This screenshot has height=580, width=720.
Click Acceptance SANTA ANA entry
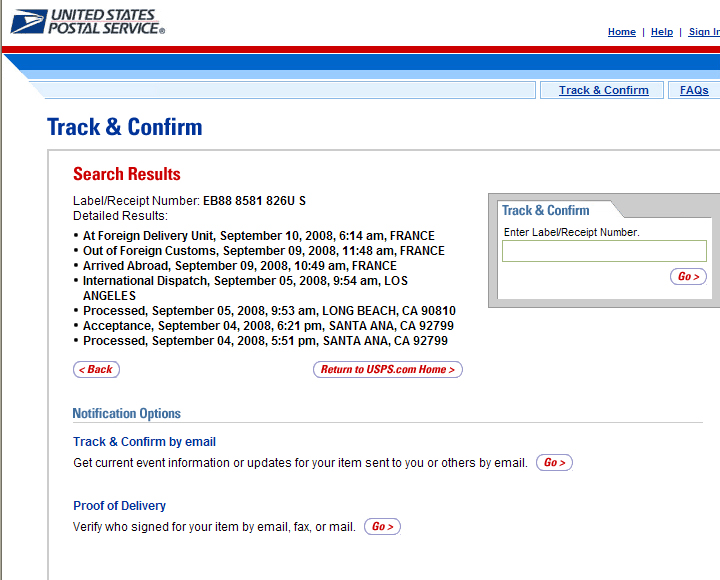(268, 326)
